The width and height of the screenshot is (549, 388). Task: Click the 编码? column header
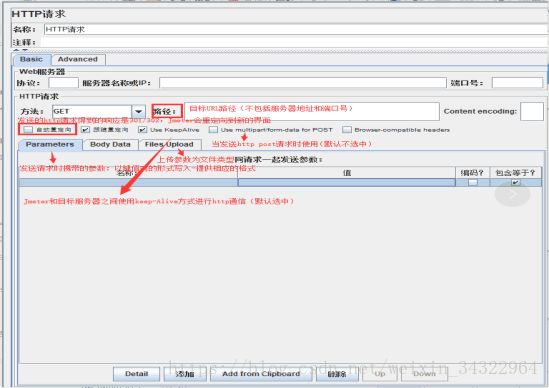(x=473, y=173)
